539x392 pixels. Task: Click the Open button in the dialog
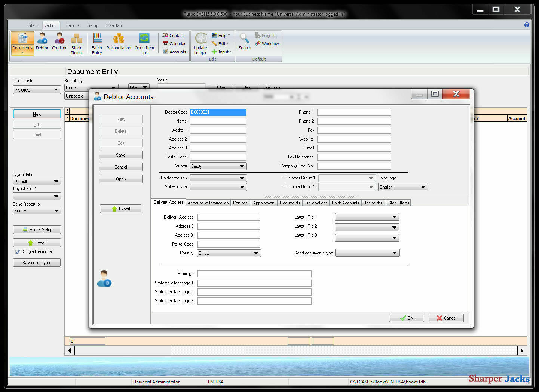(120, 179)
